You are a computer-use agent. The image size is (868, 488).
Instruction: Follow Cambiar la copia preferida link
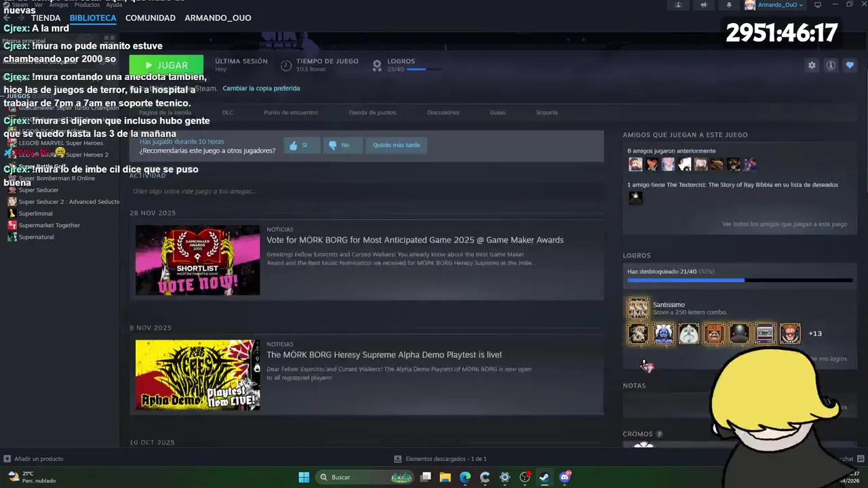point(261,88)
